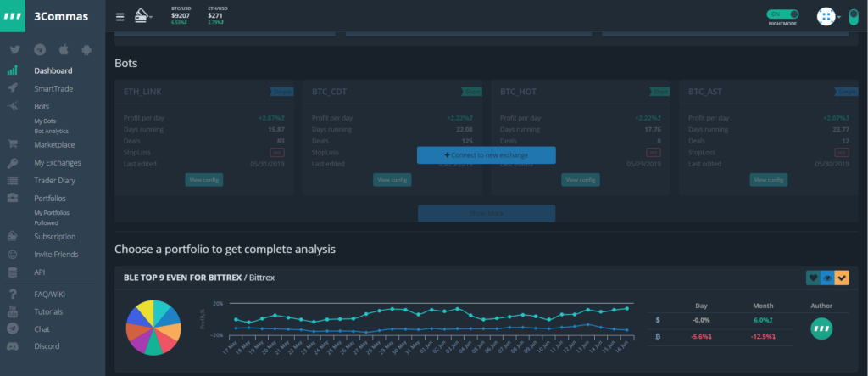The image size is (868, 376).
Task: Go to SmartTrade page
Action: coord(53,89)
